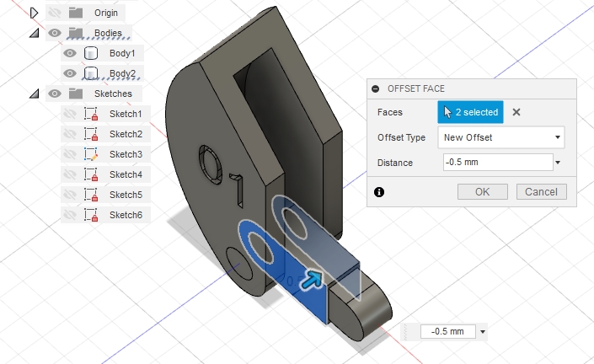The height and width of the screenshot is (364, 594).
Task: Click the Sketch6 sketch icon
Action: (91, 215)
